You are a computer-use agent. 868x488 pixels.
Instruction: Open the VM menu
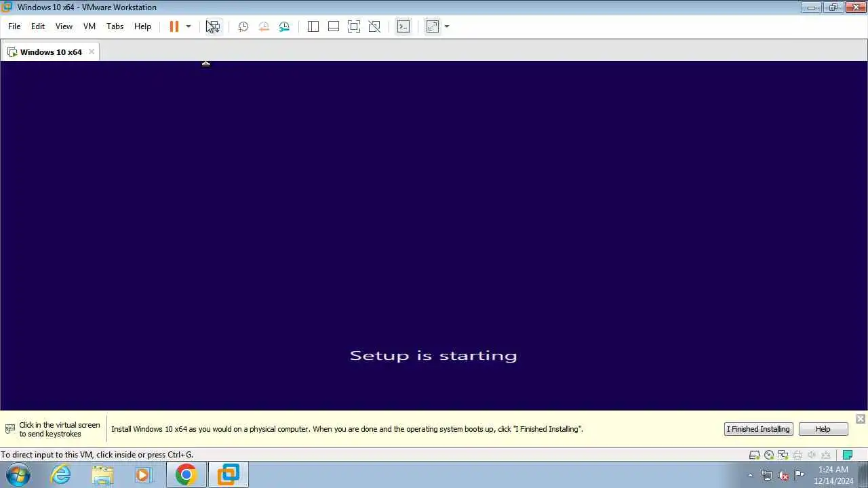[x=90, y=26]
